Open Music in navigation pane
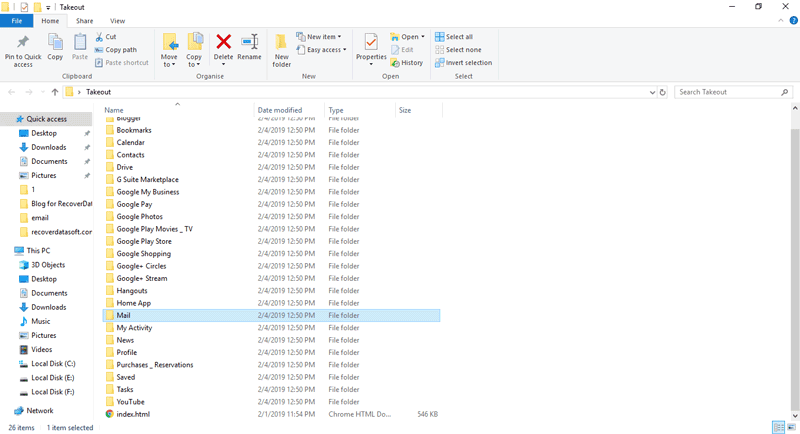This screenshot has height=434, width=800. 40,321
